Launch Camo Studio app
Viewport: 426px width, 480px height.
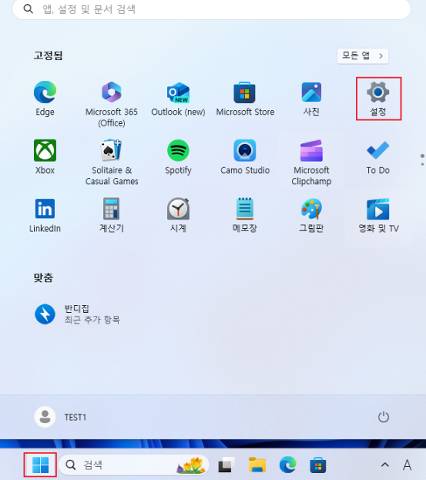245,157
